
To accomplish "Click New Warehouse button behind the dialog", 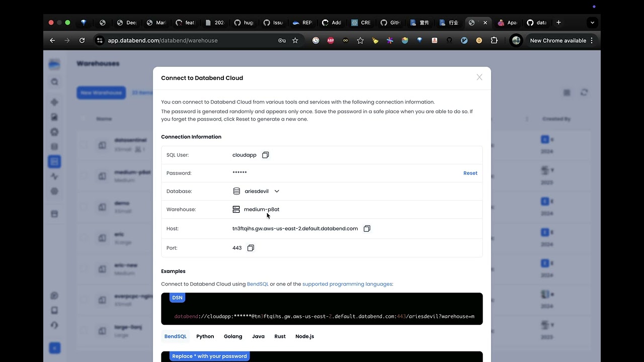I will (x=101, y=93).
